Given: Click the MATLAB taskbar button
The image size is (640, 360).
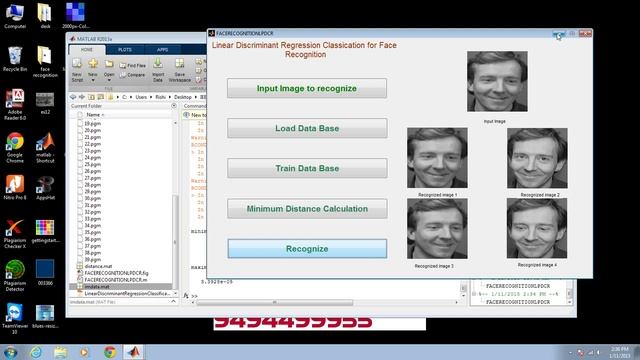Looking at the screenshot, I should [134, 352].
